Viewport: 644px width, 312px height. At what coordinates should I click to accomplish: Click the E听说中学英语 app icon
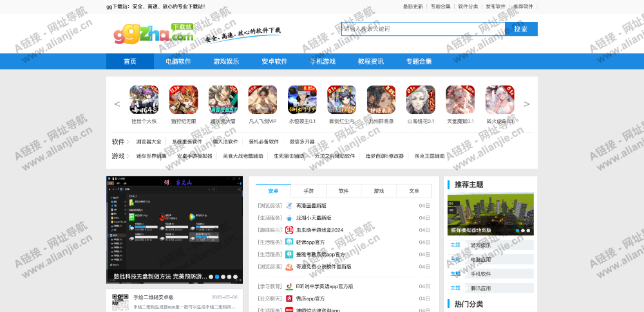(290, 286)
